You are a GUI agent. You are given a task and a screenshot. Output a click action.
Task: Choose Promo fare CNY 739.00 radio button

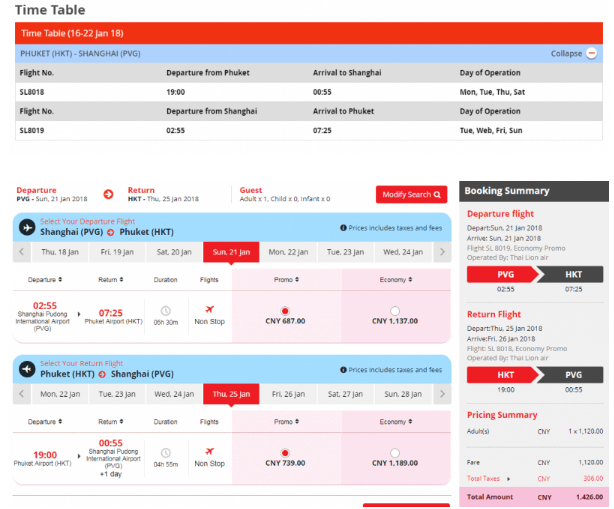tap(285, 453)
